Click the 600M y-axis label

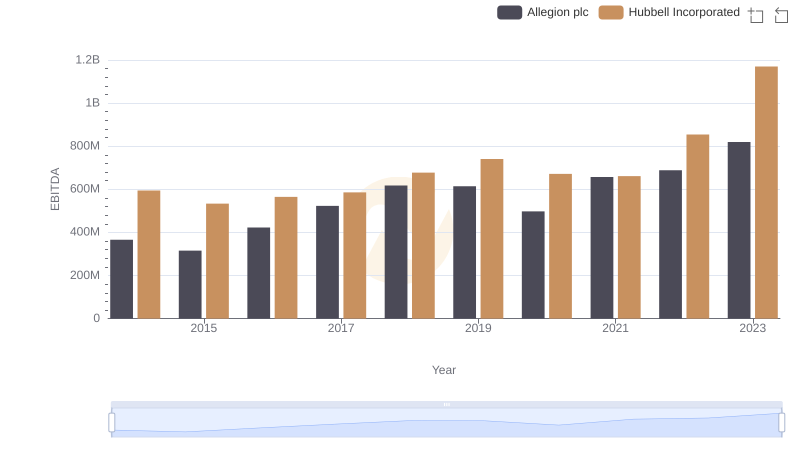(85, 189)
